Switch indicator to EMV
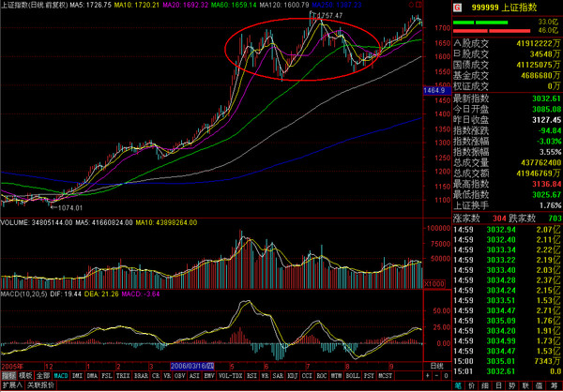Viewport: 563px width, 392px height. (x=209, y=376)
